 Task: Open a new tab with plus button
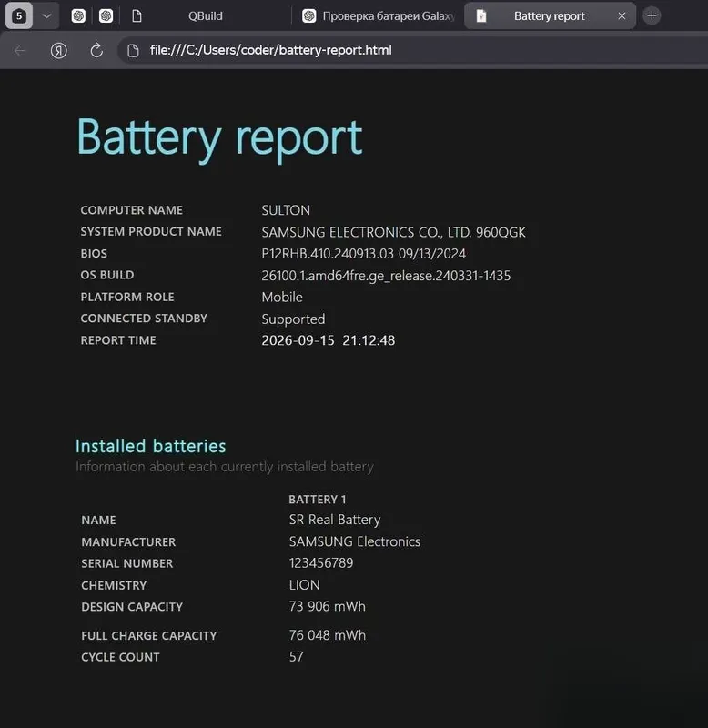(x=652, y=15)
